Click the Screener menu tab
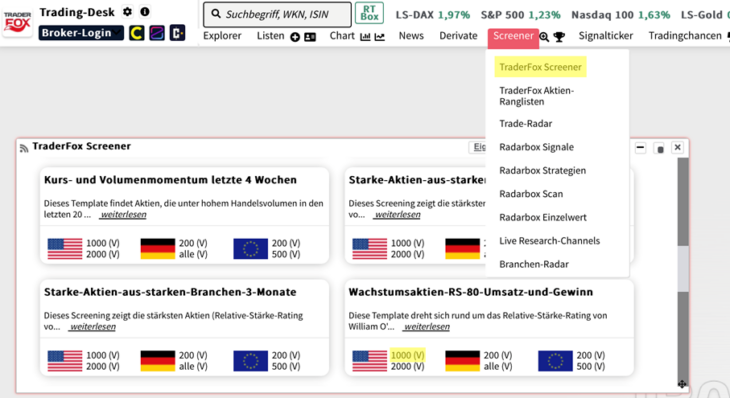 [x=513, y=37]
